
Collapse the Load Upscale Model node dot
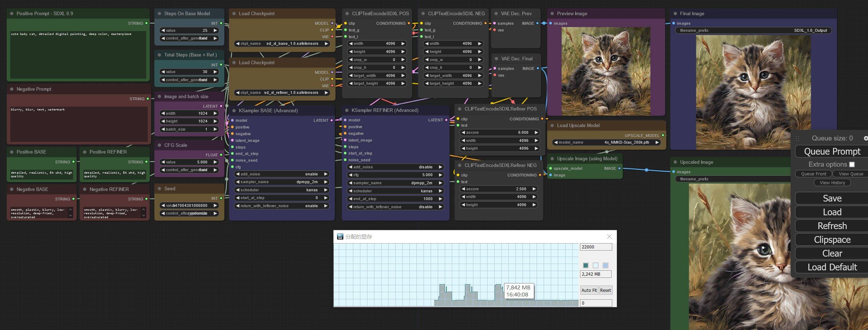click(552, 125)
